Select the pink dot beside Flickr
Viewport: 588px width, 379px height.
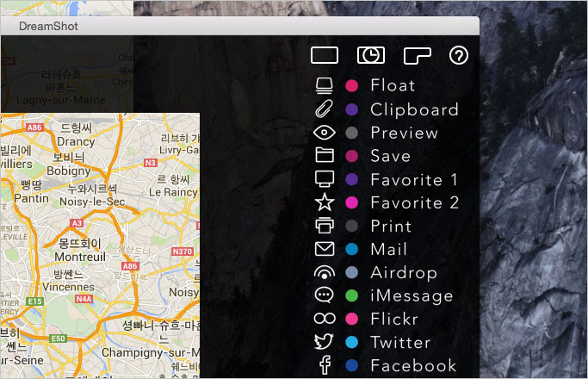(x=351, y=319)
